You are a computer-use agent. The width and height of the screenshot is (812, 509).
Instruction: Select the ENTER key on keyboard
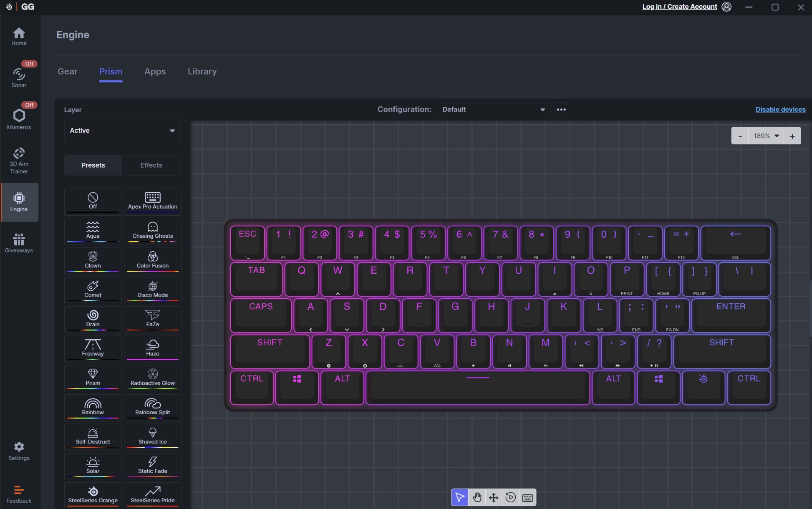pos(731,315)
